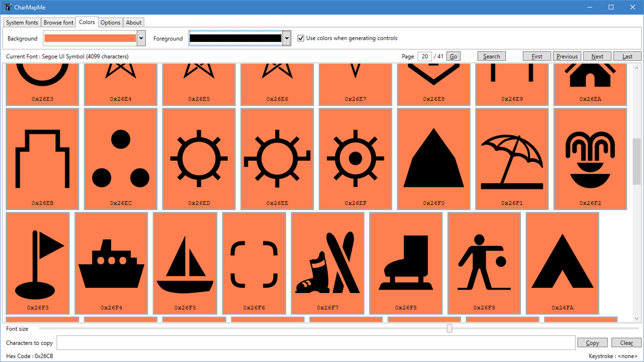Click the ferry ship glyph 0x26F4
The image size is (644, 362).
[x=111, y=263]
